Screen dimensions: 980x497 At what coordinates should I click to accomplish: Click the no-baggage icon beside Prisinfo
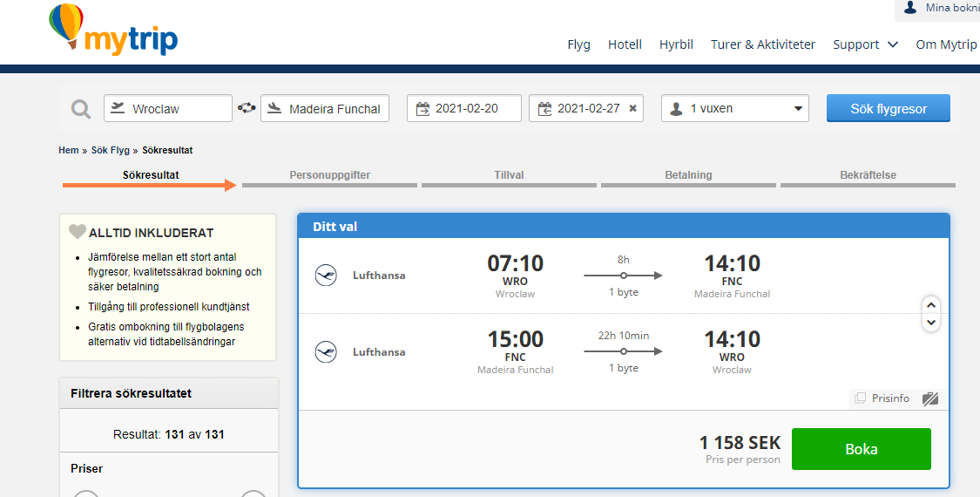930,398
